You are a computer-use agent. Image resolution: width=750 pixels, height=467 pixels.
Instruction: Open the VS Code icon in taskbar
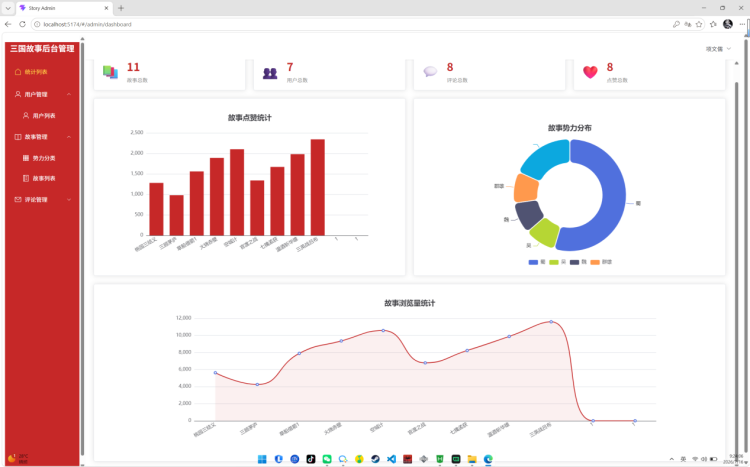pos(391,459)
